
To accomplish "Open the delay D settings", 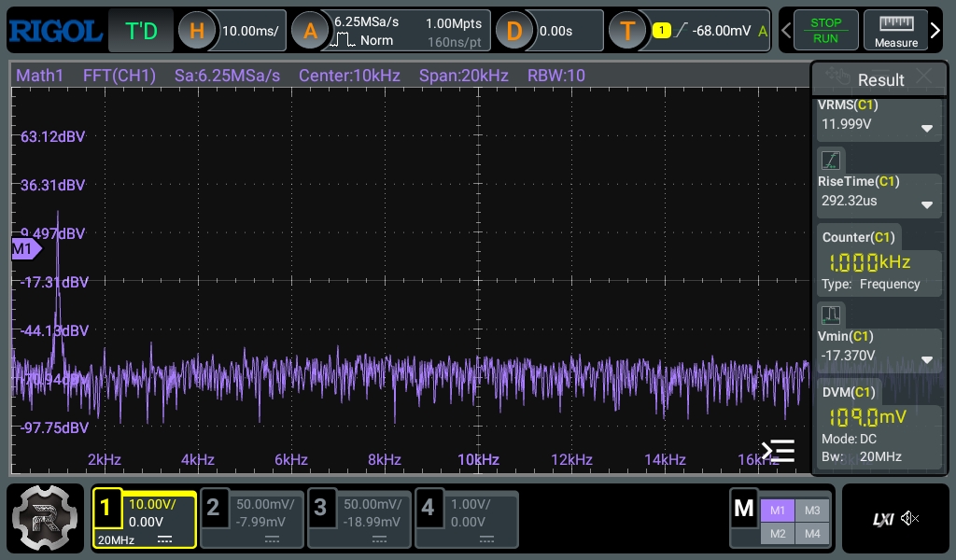I will (514, 31).
